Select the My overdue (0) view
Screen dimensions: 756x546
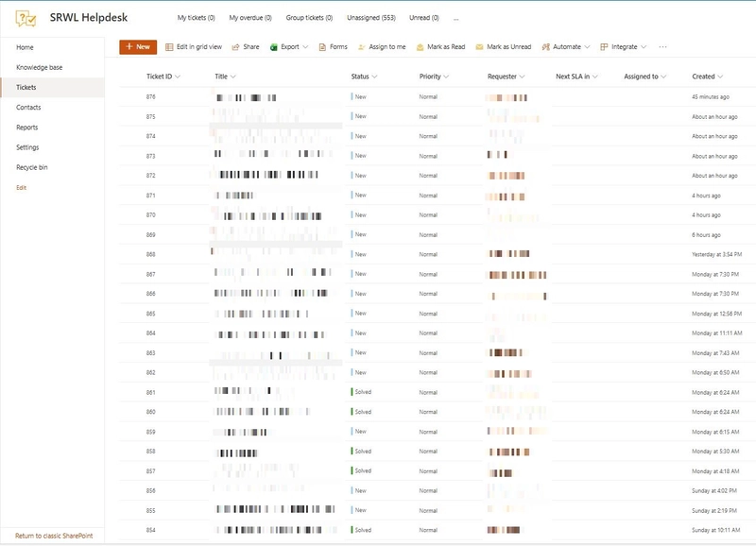pos(250,18)
